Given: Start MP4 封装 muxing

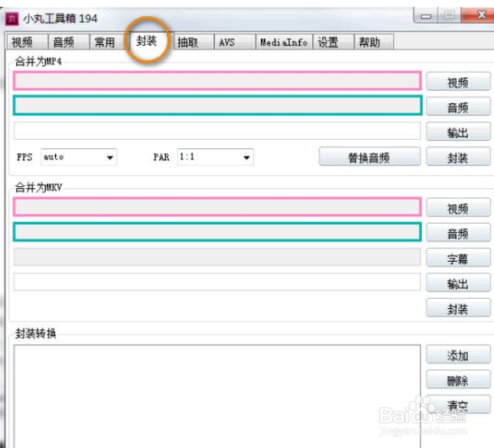Looking at the screenshot, I should pos(458,157).
